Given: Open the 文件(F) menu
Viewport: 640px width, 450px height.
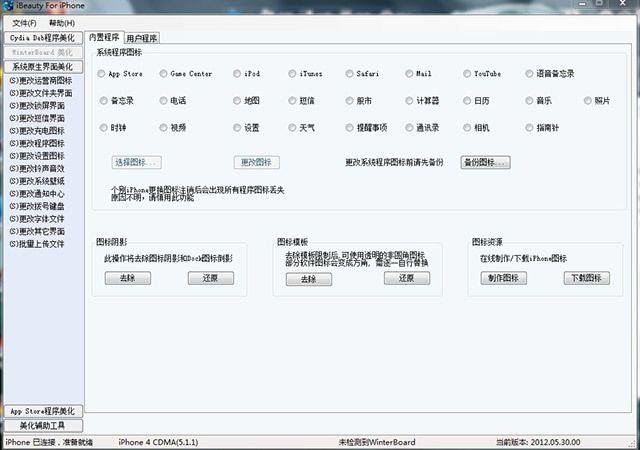Looking at the screenshot, I should (x=24, y=23).
